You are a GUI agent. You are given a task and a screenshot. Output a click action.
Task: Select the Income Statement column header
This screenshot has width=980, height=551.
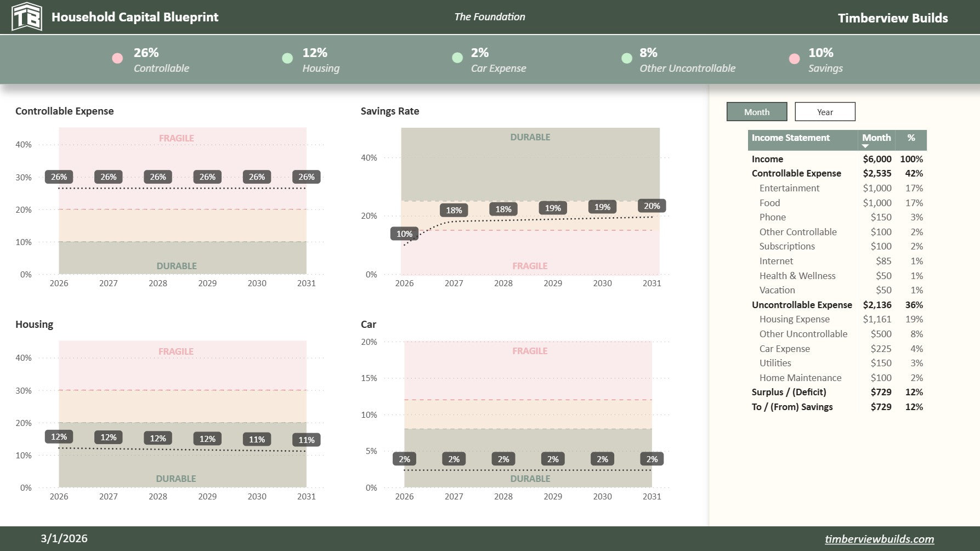pyautogui.click(x=790, y=138)
